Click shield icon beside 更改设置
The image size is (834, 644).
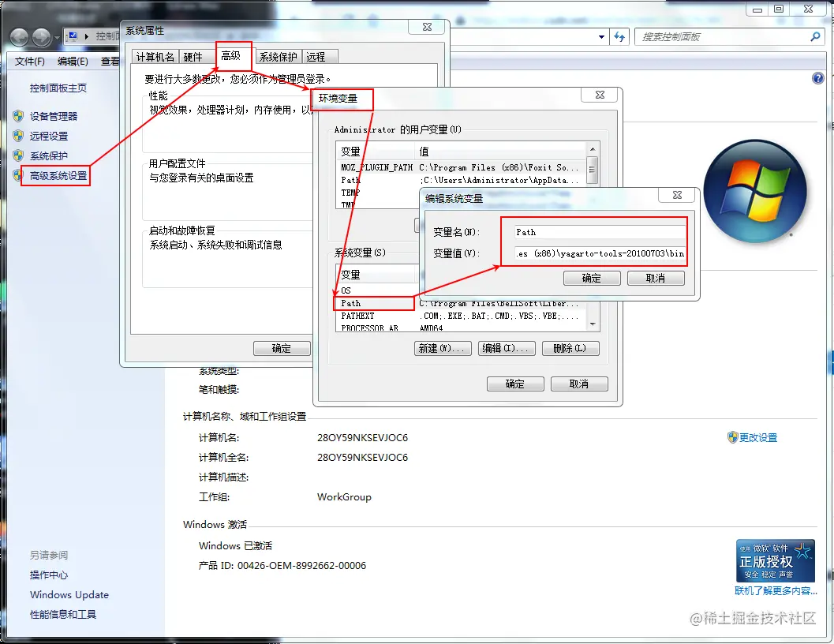tap(732, 437)
